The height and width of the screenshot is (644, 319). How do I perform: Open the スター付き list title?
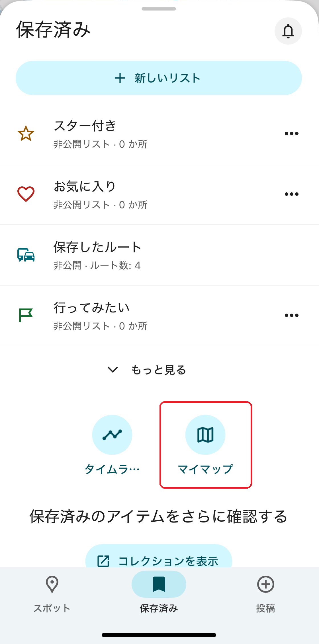(85, 126)
